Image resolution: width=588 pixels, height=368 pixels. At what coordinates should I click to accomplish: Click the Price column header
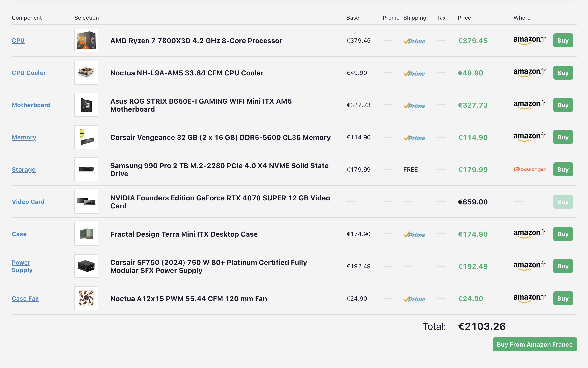click(464, 18)
